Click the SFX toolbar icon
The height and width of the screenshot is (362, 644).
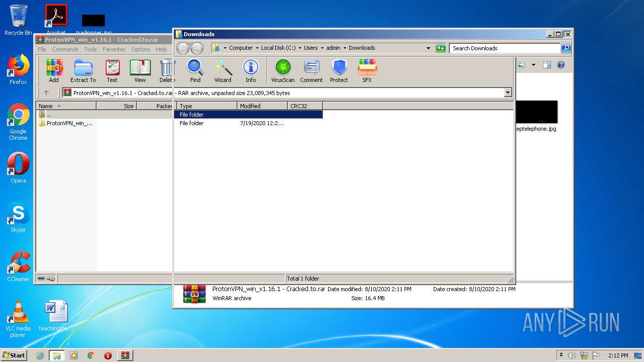point(367,70)
